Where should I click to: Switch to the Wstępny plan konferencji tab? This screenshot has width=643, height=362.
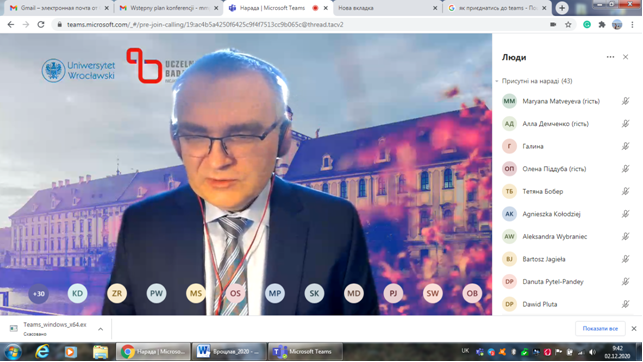tap(169, 8)
